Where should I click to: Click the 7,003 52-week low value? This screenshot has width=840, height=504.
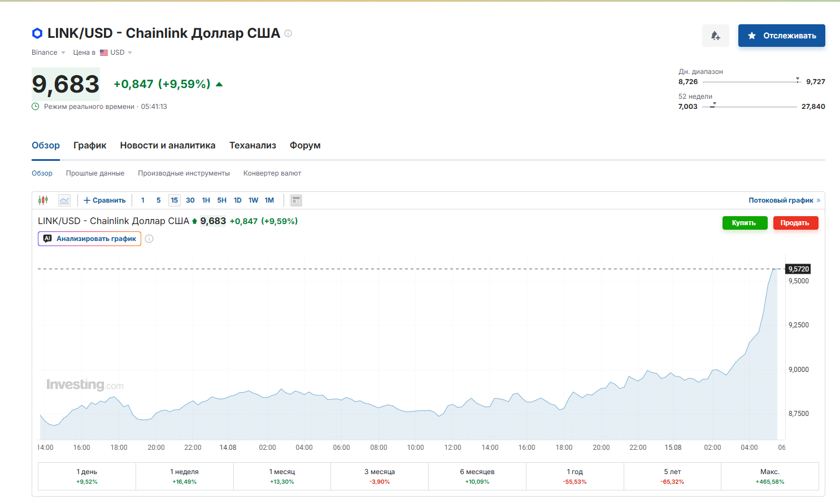pos(688,107)
